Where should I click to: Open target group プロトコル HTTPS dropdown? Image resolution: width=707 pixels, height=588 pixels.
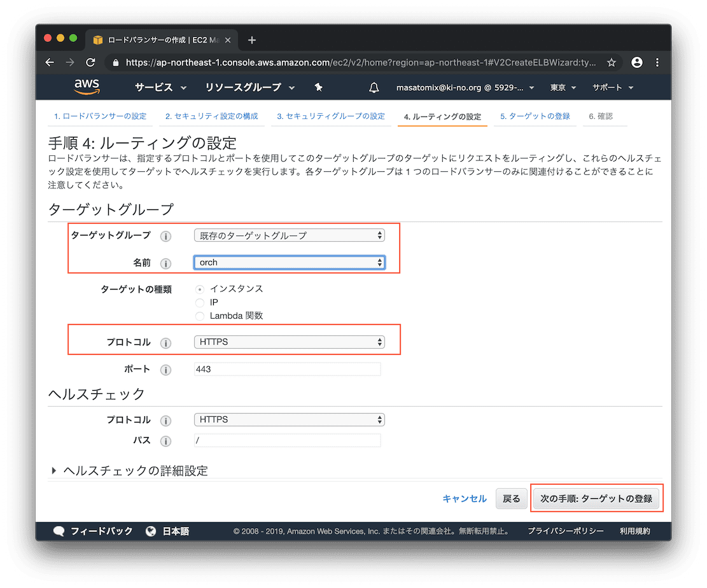(x=289, y=342)
